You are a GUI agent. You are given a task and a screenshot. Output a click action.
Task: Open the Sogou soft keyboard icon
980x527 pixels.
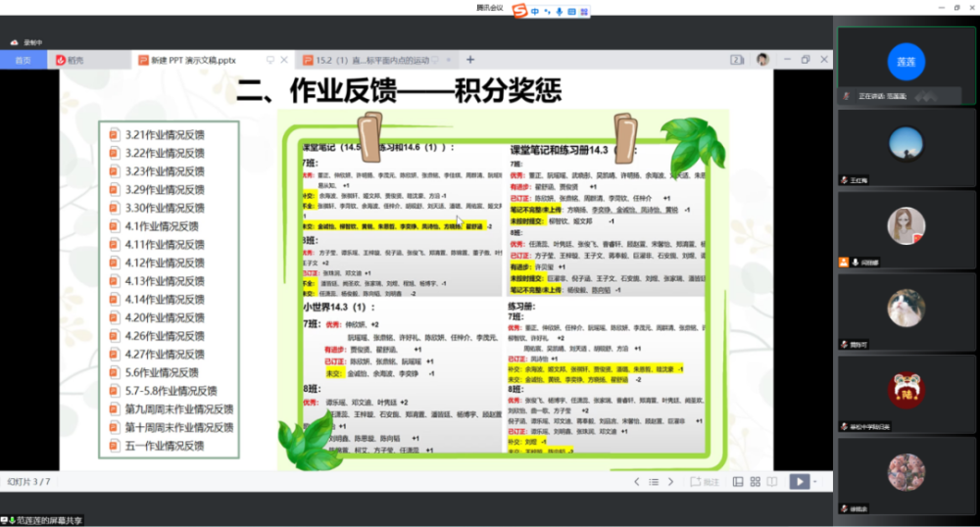coord(571,11)
